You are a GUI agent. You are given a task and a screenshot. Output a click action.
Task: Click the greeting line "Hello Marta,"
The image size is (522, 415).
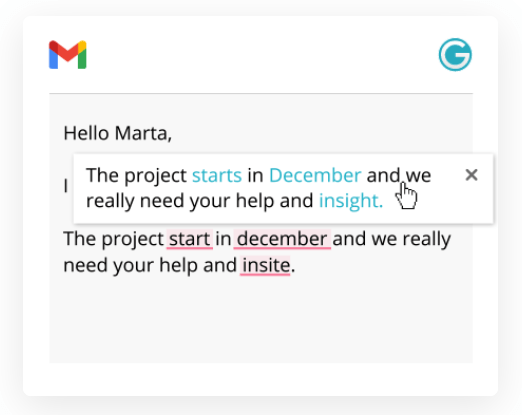point(118,133)
